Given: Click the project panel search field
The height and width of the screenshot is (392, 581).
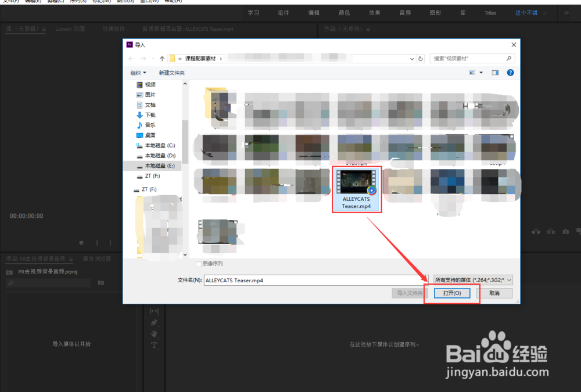Looking at the screenshot, I should [48, 283].
